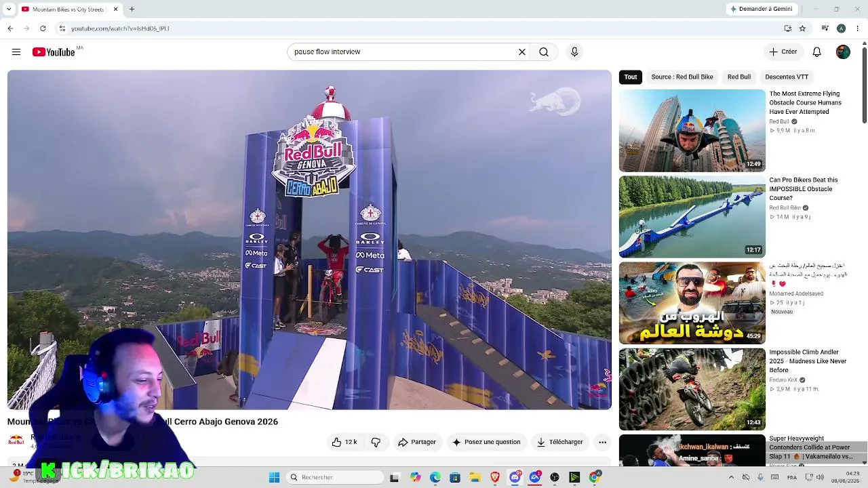868x488 pixels.
Task: Dislike the video with the thumbs-down icon
Action: pos(376,442)
